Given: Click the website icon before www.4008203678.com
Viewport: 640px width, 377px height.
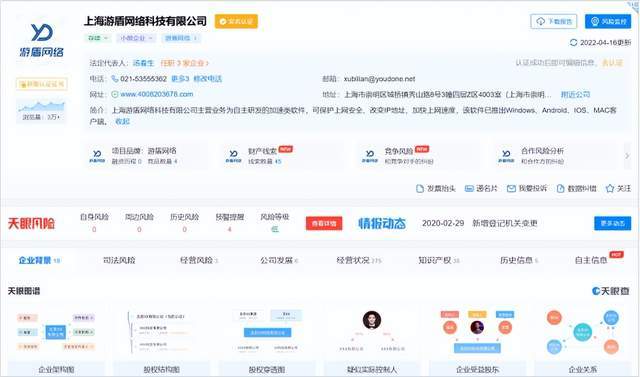Looking at the screenshot, I should (115, 94).
